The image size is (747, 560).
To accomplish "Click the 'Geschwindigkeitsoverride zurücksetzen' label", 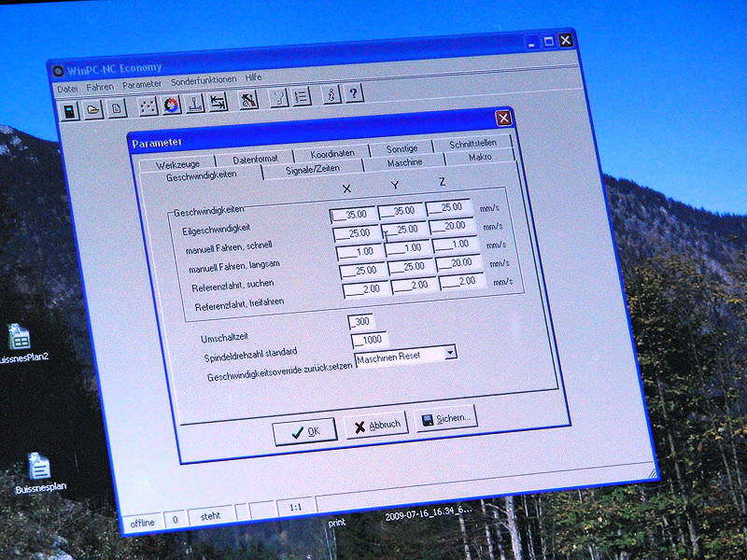I will click(x=279, y=371).
